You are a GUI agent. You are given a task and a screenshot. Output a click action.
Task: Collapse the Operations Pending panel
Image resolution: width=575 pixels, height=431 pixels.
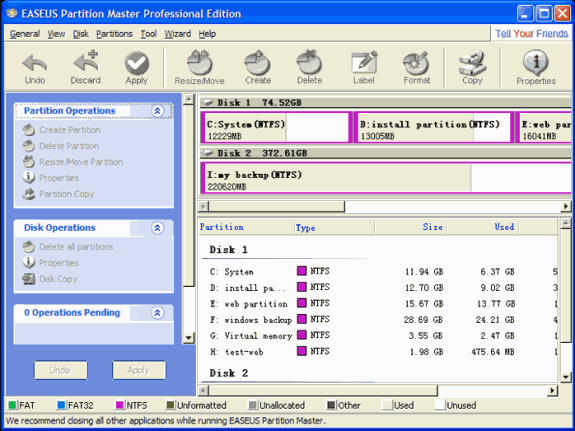(x=158, y=313)
